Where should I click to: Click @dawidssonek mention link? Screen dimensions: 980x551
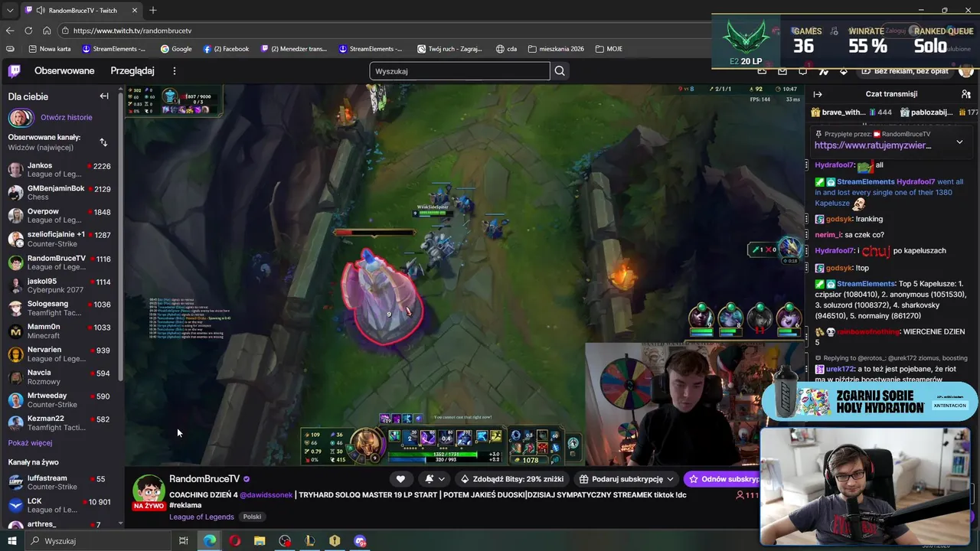point(266,495)
